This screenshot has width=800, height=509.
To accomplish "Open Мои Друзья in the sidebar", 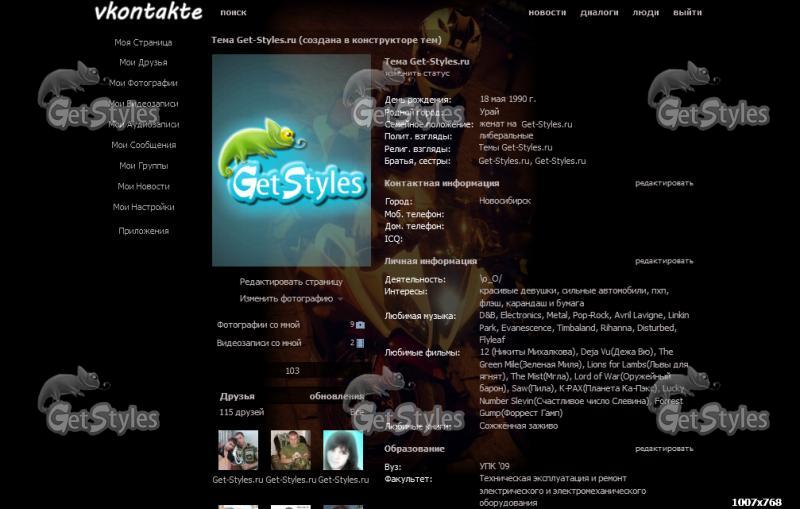I will point(143,62).
